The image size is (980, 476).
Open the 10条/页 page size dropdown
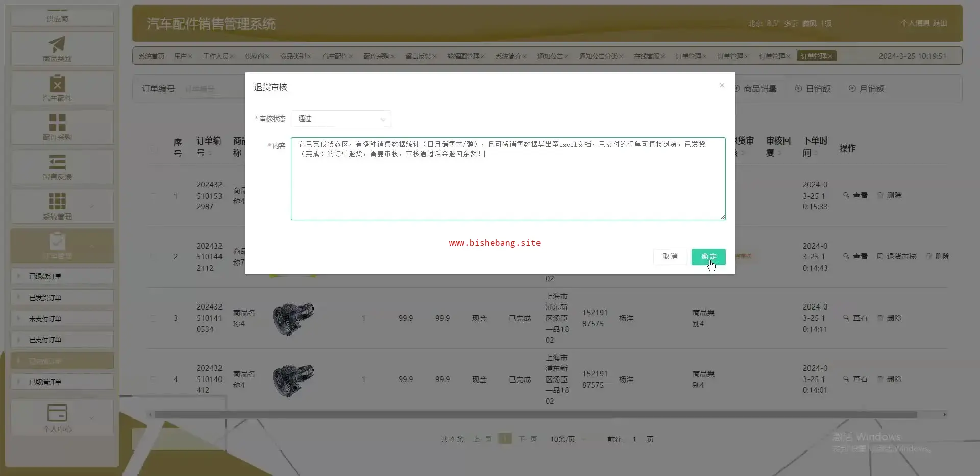[568, 439]
